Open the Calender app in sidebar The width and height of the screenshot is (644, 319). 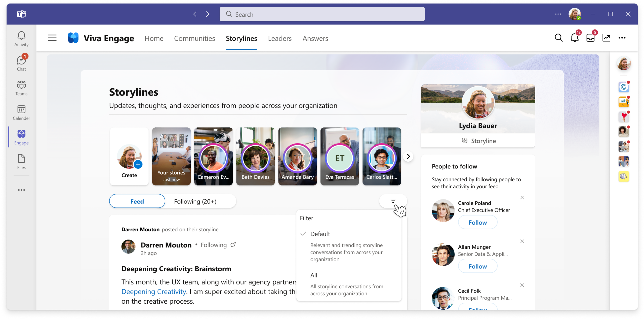(x=21, y=112)
